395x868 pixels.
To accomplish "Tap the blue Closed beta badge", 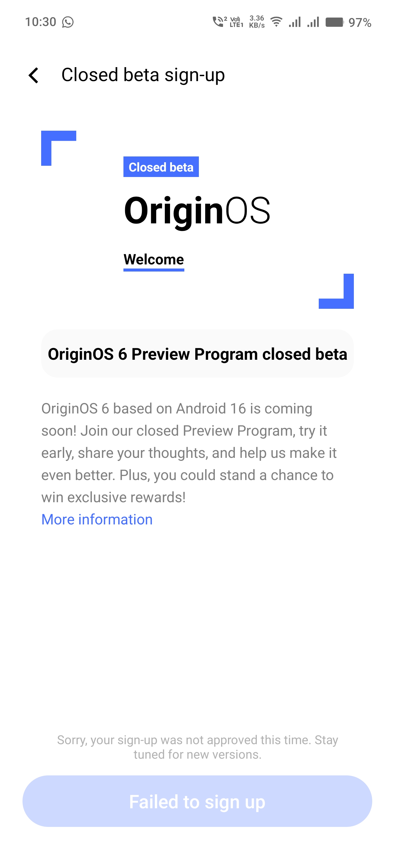I will (161, 167).
